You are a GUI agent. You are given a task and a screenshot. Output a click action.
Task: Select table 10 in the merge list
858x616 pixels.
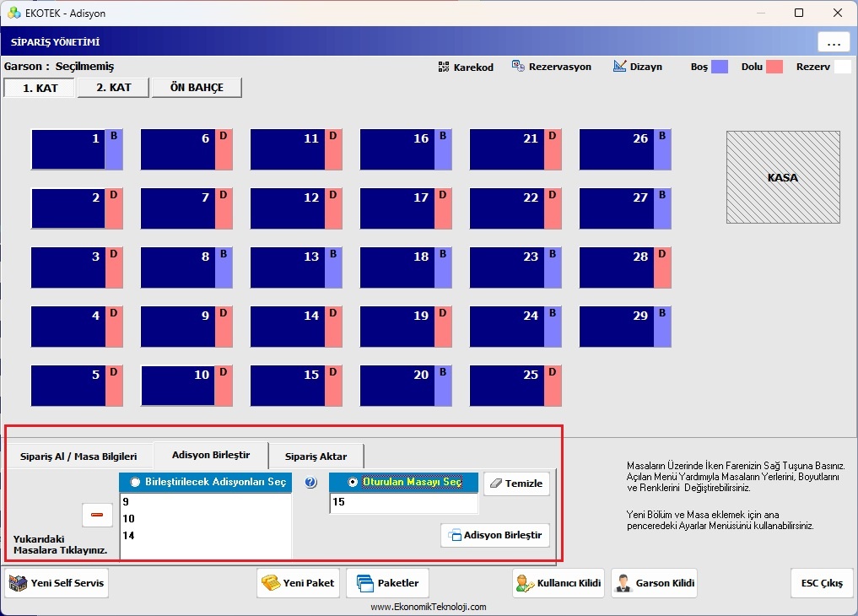coord(206,519)
